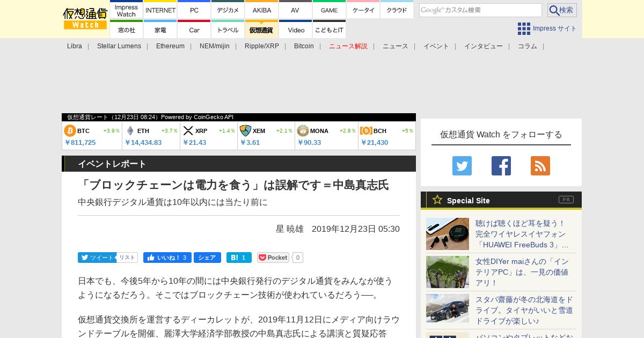Open the トラベル tab

pos(228,30)
